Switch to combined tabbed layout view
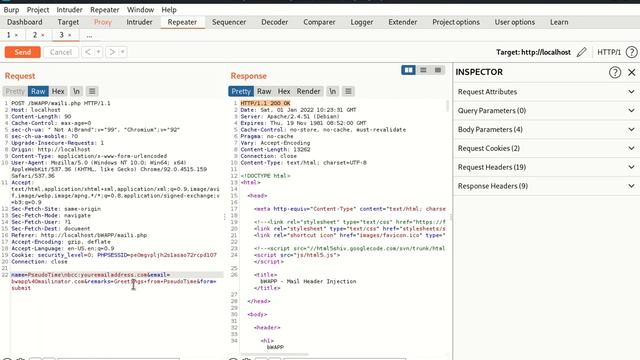 coord(438,70)
